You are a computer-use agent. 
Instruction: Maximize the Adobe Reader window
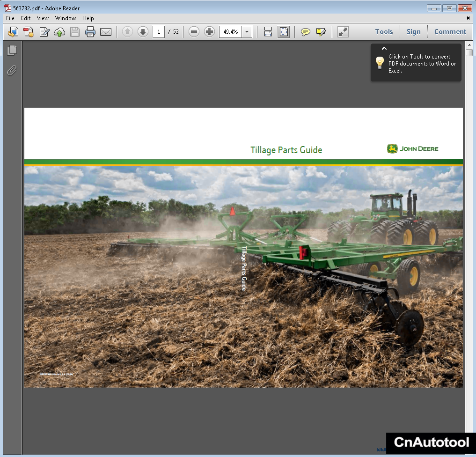click(449, 8)
